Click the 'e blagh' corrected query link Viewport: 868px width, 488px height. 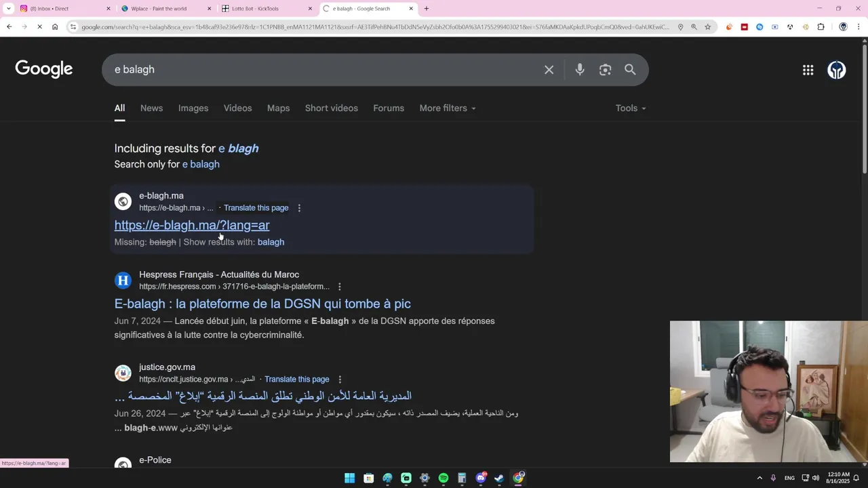[238, 148]
